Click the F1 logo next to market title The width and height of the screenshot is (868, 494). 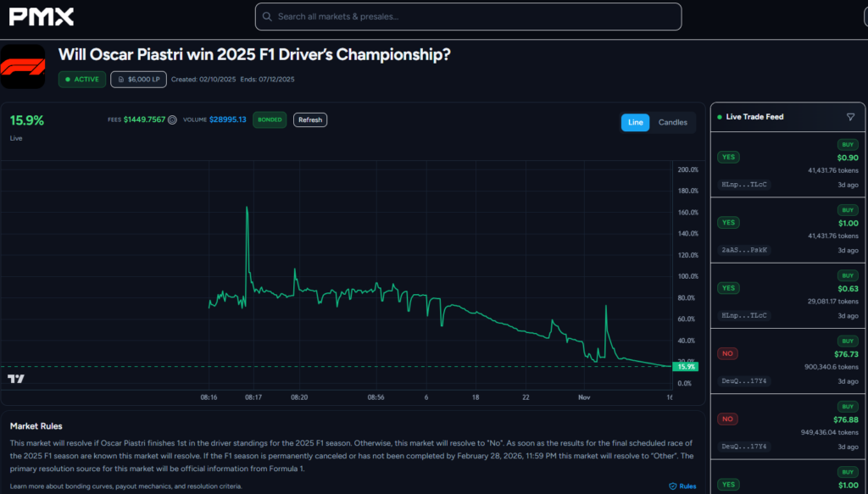tap(23, 65)
